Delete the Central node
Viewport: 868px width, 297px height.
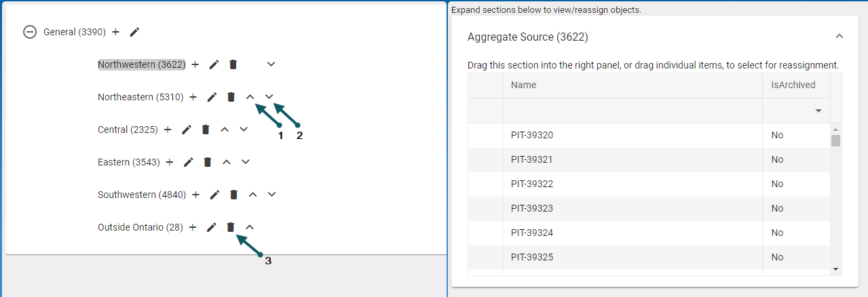click(x=206, y=130)
